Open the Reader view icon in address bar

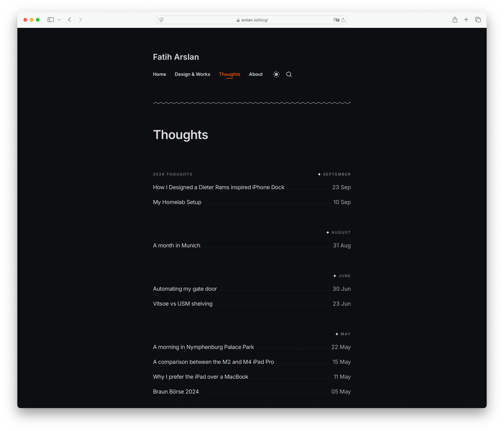pyautogui.click(x=162, y=20)
